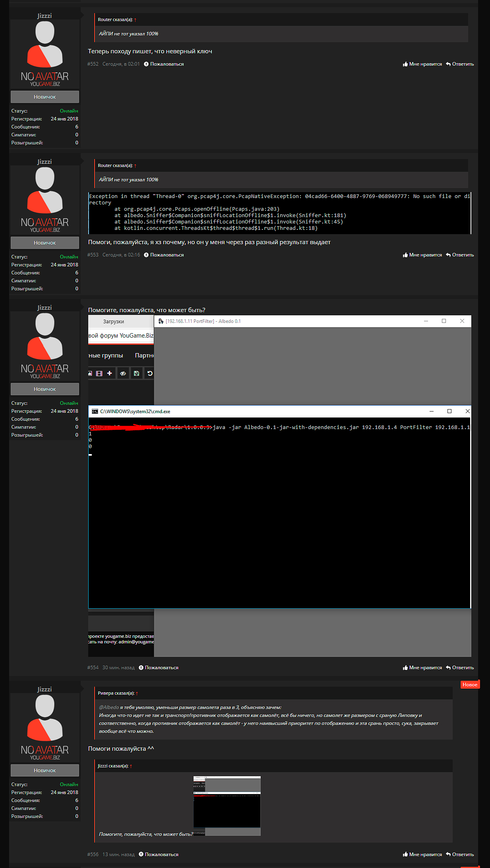Click the 'ные группы' menu item in the embedded forum page
The width and height of the screenshot is (490, 868).
tap(106, 355)
